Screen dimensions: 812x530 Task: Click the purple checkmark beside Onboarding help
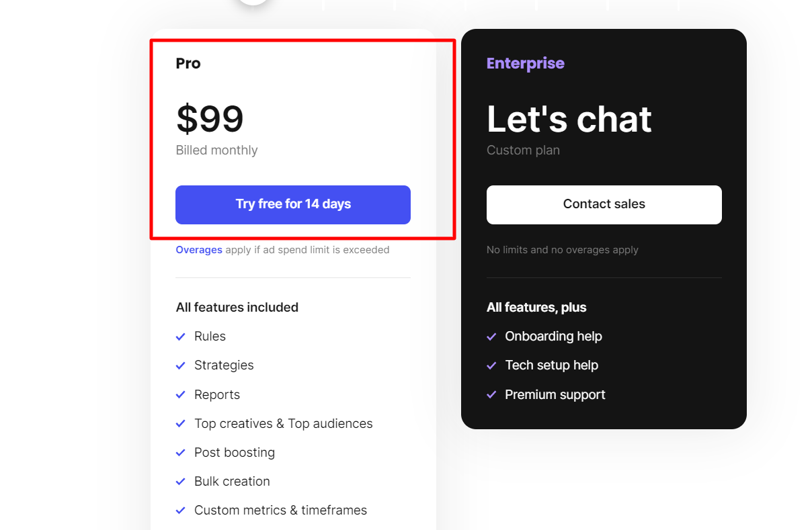[x=491, y=337]
